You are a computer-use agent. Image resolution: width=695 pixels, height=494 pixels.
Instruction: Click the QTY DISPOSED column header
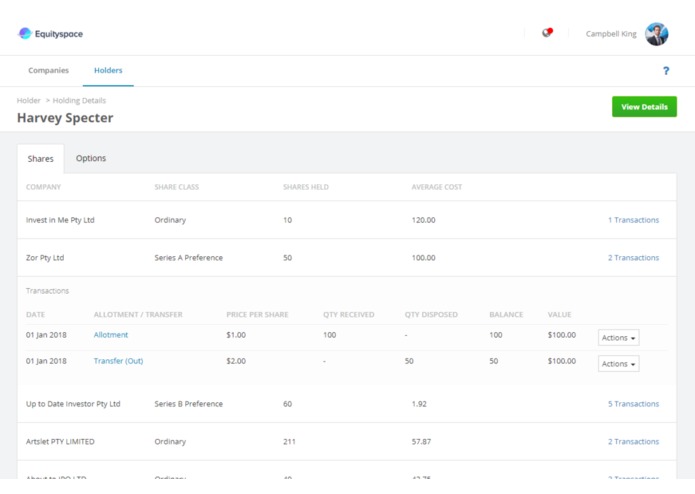click(x=431, y=315)
